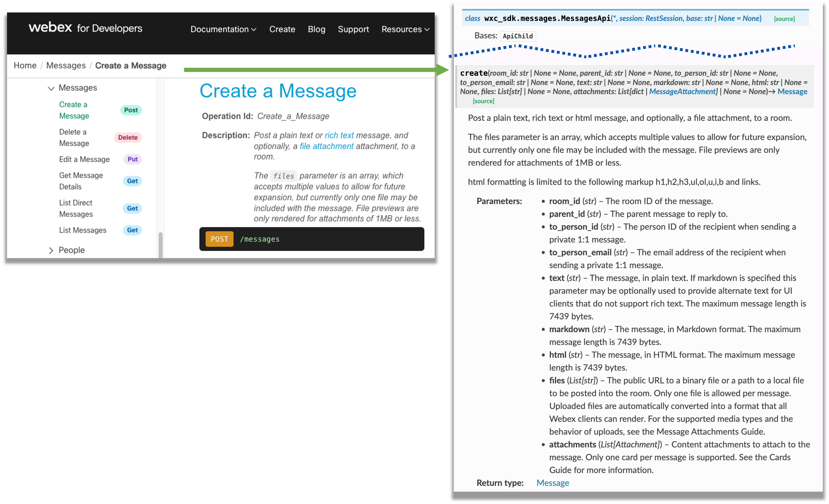Click the orange POST method label
The height and width of the screenshot is (504, 829).
tap(219, 239)
